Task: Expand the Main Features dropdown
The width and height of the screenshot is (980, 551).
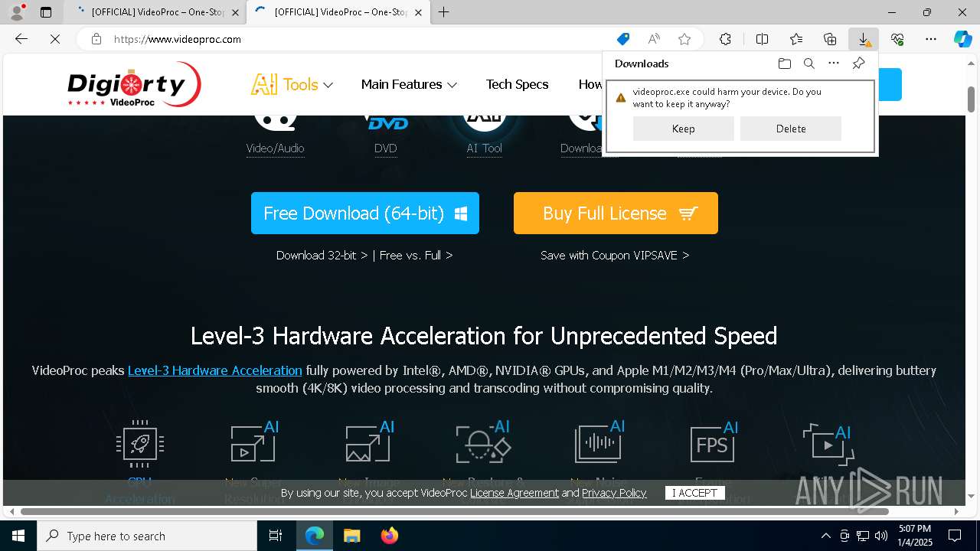Action: pyautogui.click(x=409, y=84)
